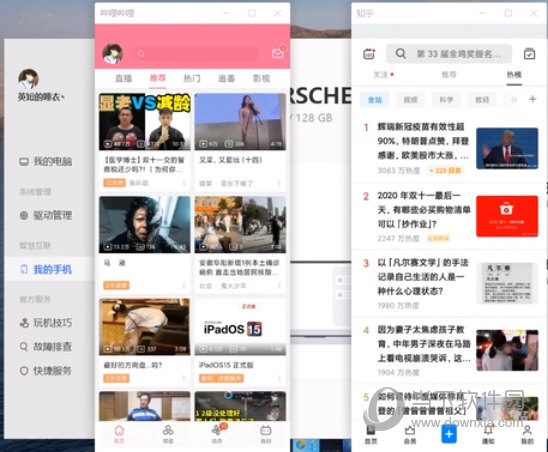
Task: Go to the Bilibili 追番 tab
Action: [226, 78]
